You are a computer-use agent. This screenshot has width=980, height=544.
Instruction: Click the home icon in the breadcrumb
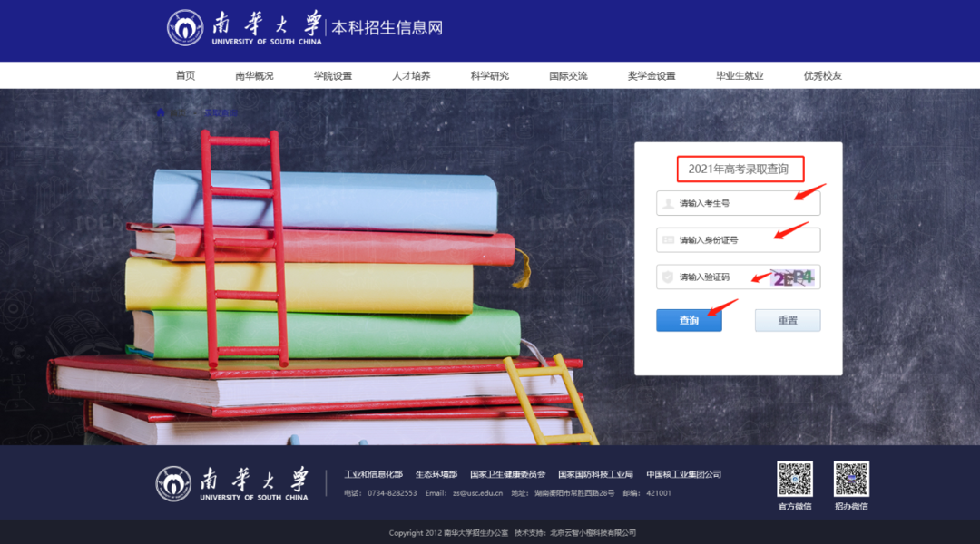point(161,112)
